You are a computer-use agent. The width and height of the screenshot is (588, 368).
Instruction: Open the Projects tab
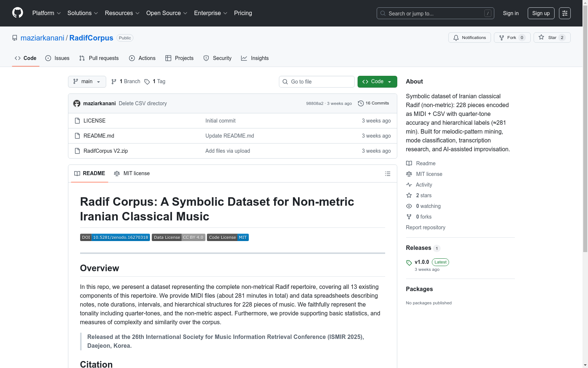point(179,58)
